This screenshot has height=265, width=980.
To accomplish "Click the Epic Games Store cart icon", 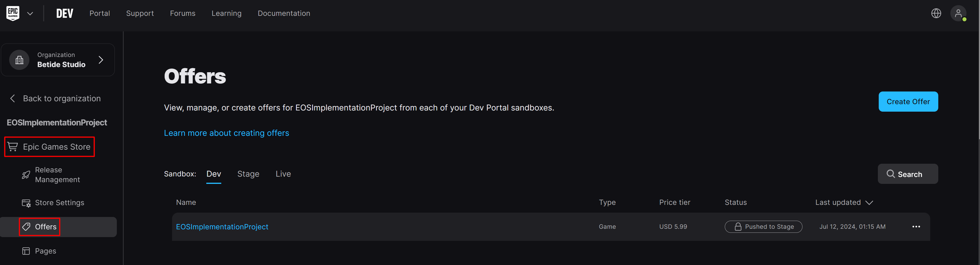I will (x=13, y=147).
